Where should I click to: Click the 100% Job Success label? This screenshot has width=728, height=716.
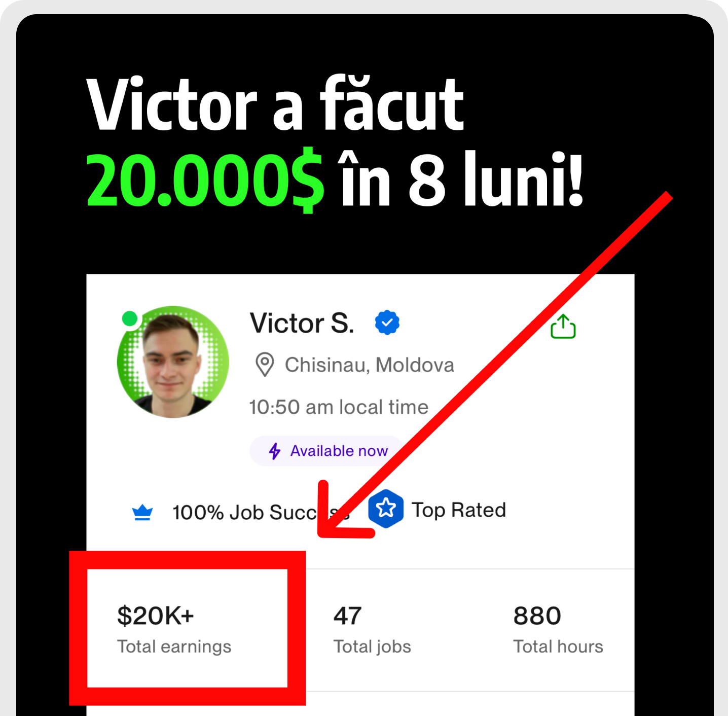(x=261, y=513)
